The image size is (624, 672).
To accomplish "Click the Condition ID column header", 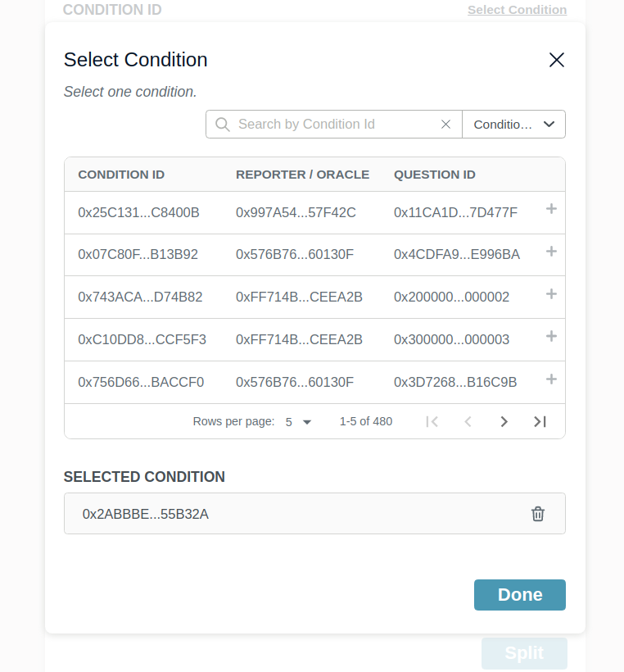I will pos(121,175).
